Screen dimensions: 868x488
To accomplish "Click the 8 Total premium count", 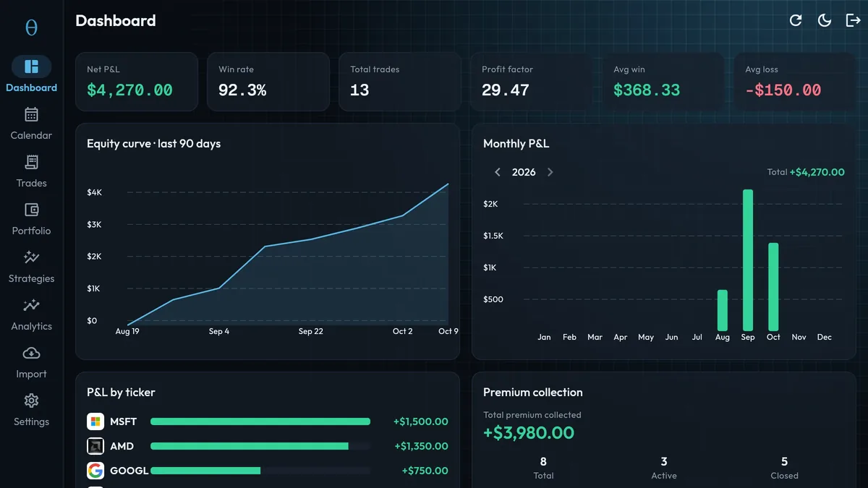I will [x=543, y=461].
